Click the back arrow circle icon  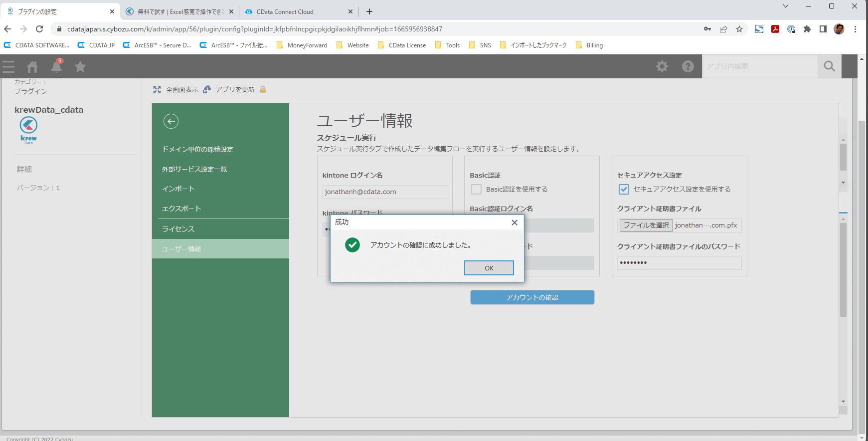171,121
